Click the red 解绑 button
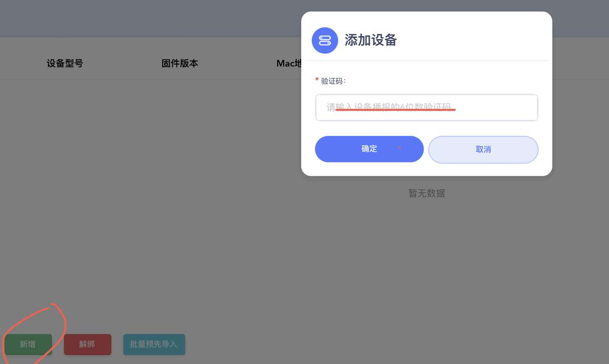The height and width of the screenshot is (364, 609). 88,344
